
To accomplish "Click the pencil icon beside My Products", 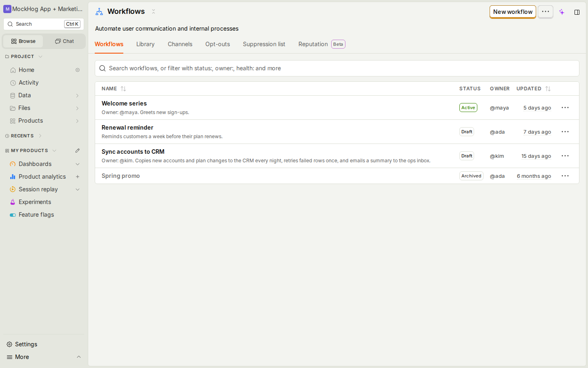I will click(78, 150).
